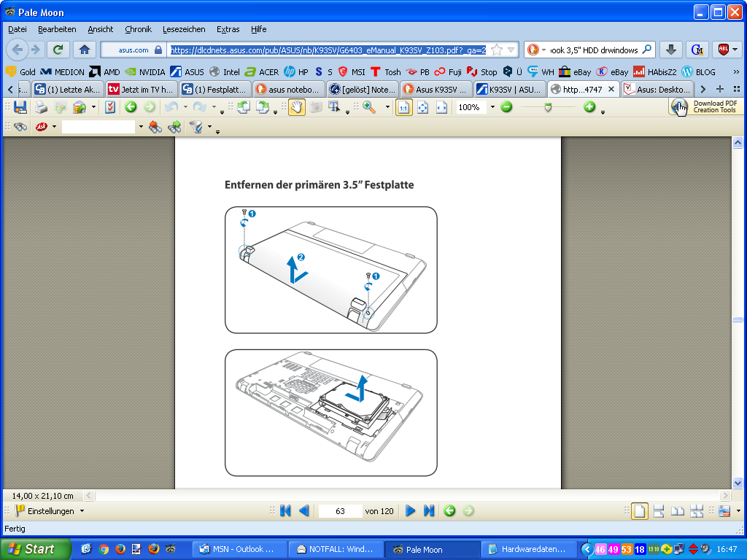Fit the page to window

point(422,107)
